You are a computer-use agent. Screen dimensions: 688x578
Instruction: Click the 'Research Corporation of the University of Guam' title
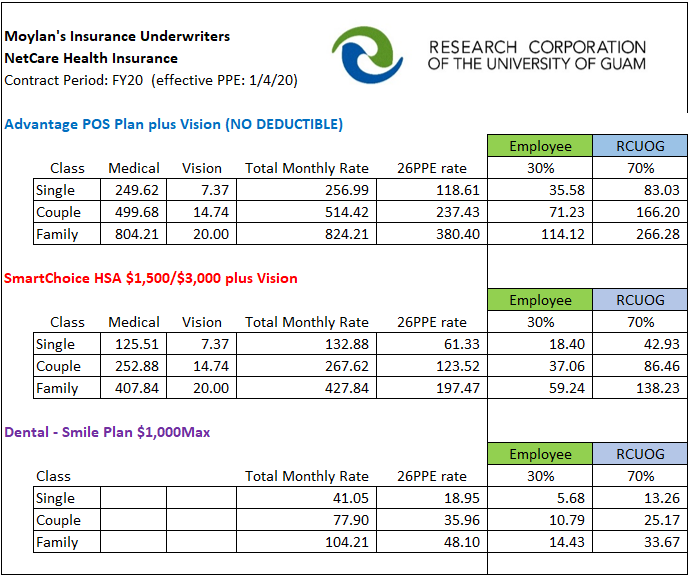[x=537, y=55]
